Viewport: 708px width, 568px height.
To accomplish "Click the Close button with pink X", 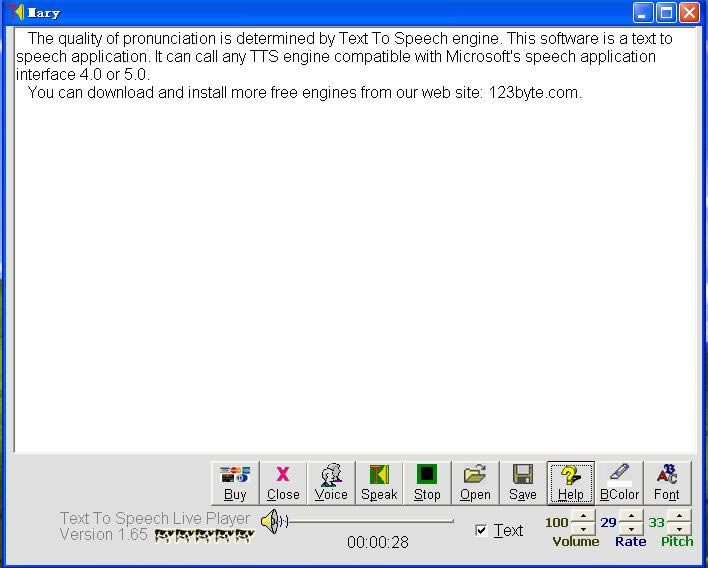I will point(283,483).
